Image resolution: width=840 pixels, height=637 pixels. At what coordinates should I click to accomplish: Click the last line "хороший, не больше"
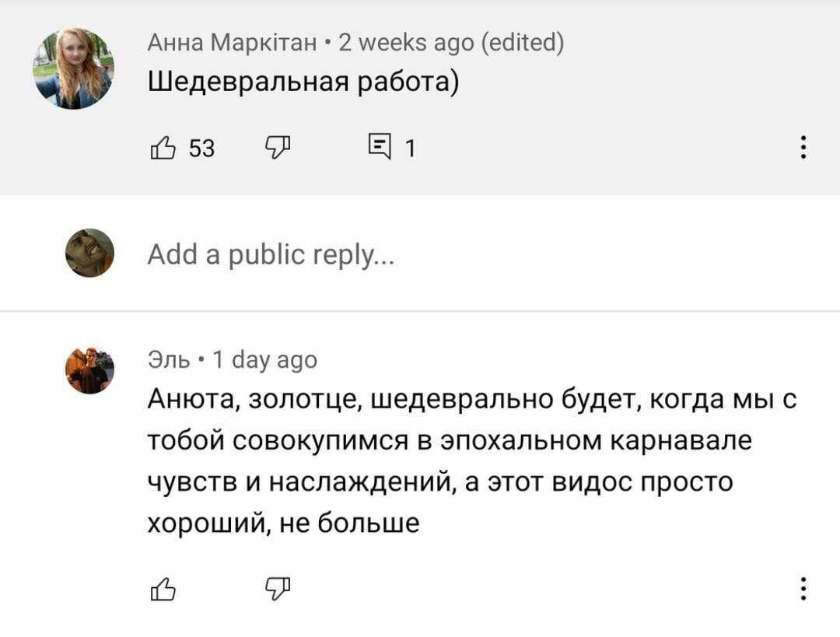284,523
